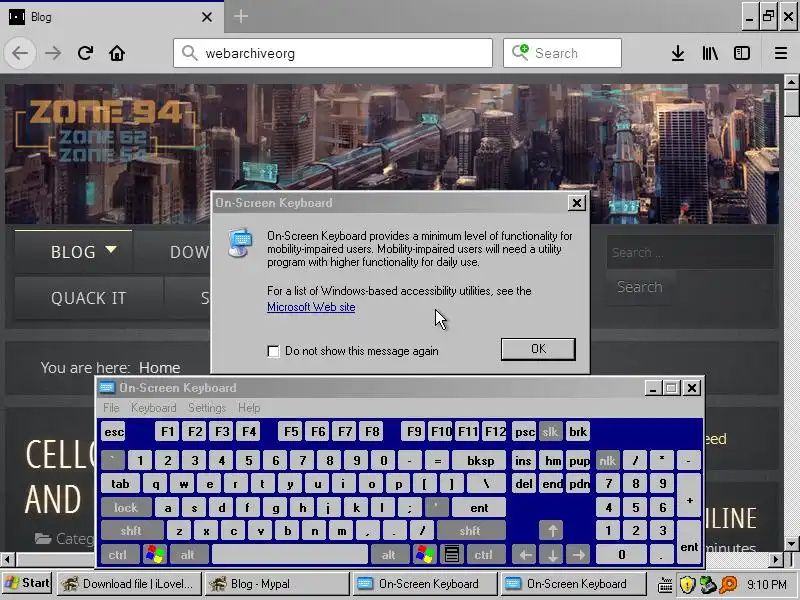Viewport: 800px width, 600px height.
Task: Click OK in the On-Screen Keyboard dialog
Action: coord(538,349)
